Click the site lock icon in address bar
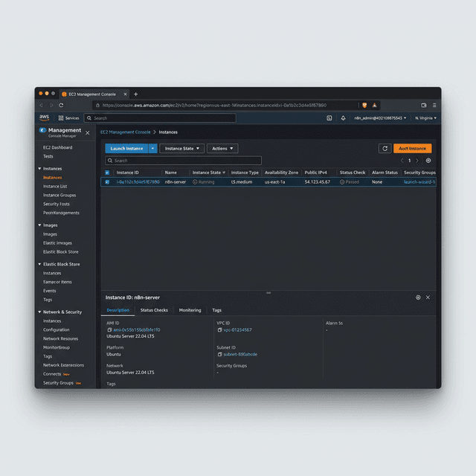 97,105
